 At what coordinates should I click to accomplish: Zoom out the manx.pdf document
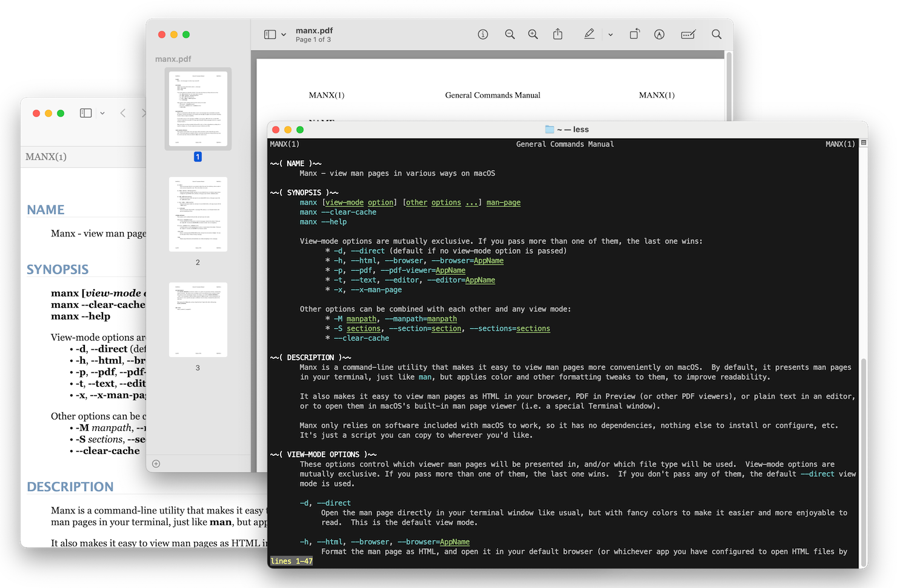click(x=510, y=35)
